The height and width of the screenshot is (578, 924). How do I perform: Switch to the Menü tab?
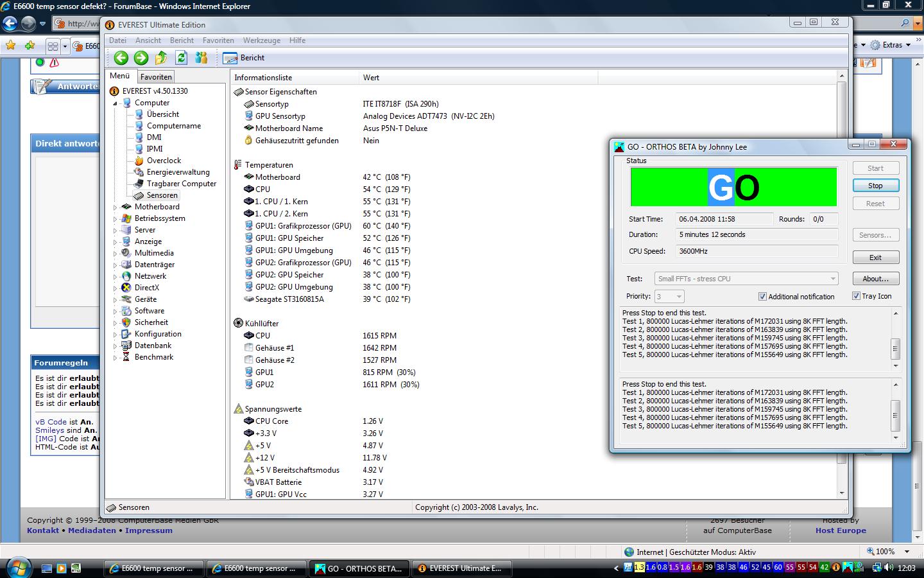(x=120, y=76)
